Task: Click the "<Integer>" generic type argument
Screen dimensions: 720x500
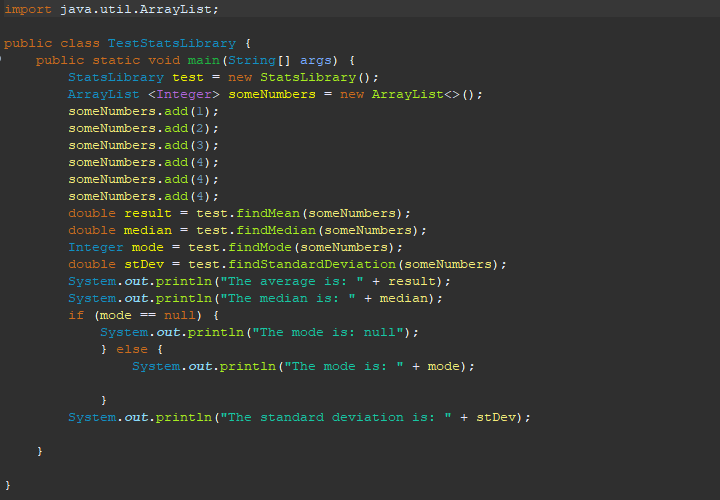Action: point(184,95)
